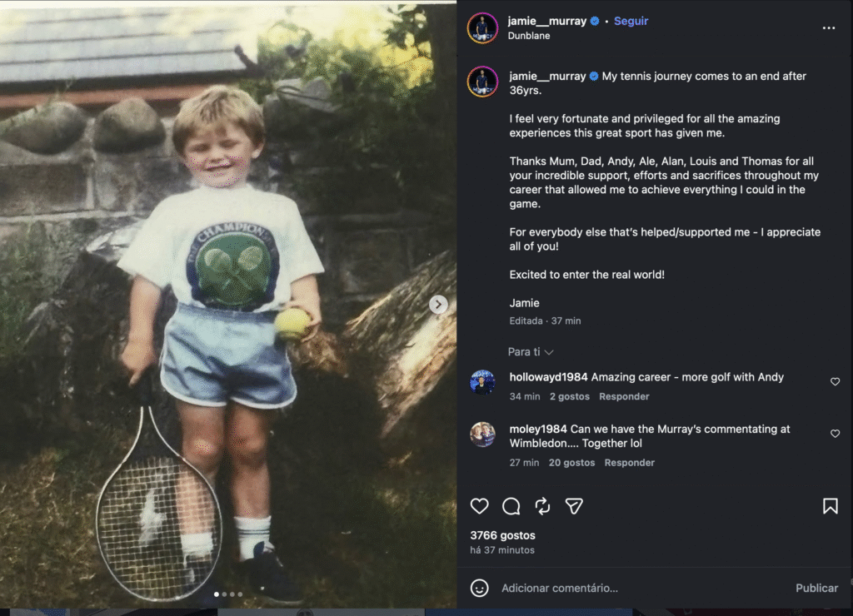This screenshot has width=853, height=616.
Task: Click the Seguir follow button
Action: [631, 22]
